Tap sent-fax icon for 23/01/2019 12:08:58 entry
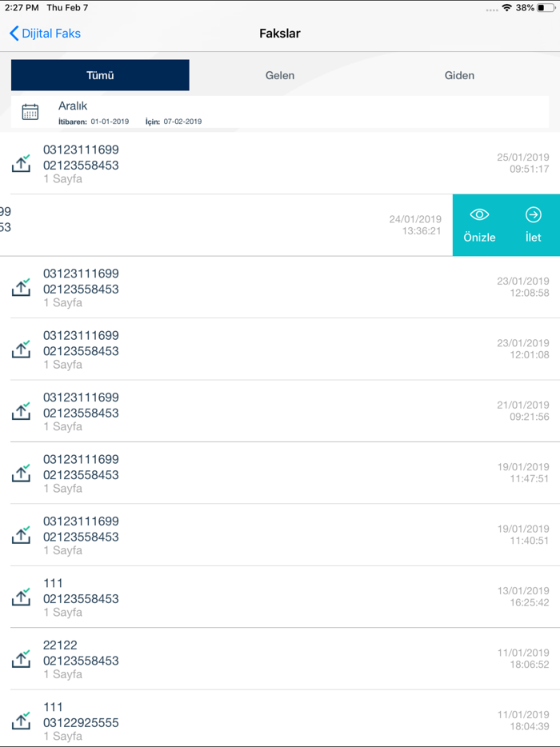Screen dimensions: 560x747 22,287
